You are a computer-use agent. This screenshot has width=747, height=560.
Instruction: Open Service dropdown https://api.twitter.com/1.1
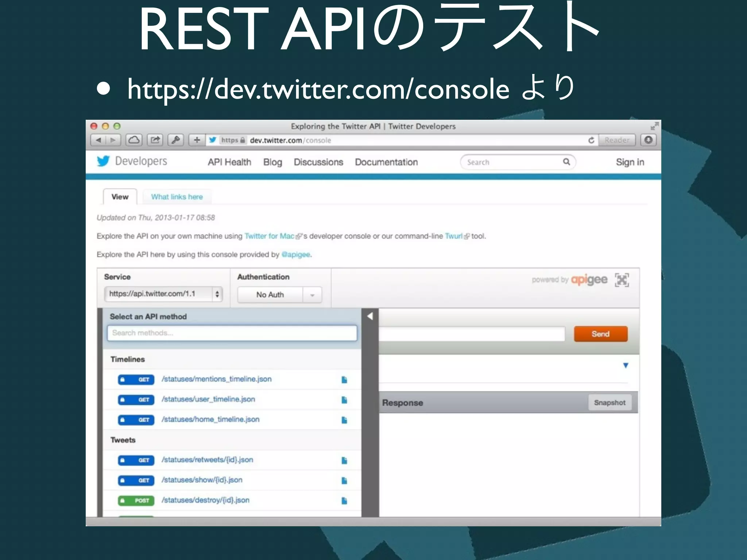[x=163, y=294]
